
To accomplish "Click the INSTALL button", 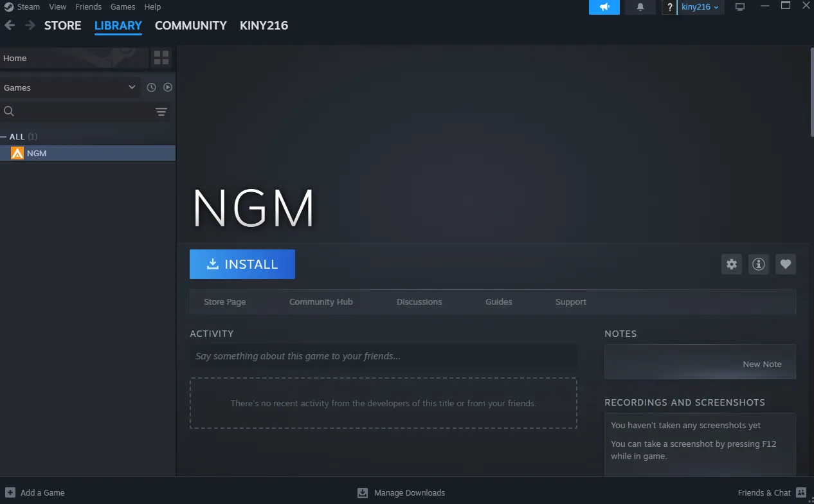I will click(242, 264).
